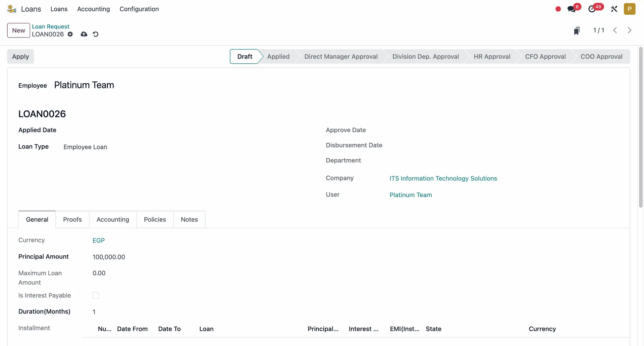Viewport: 644px width, 346px height.
Task: Sort installments by Nu... column
Action: click(104, 329)
